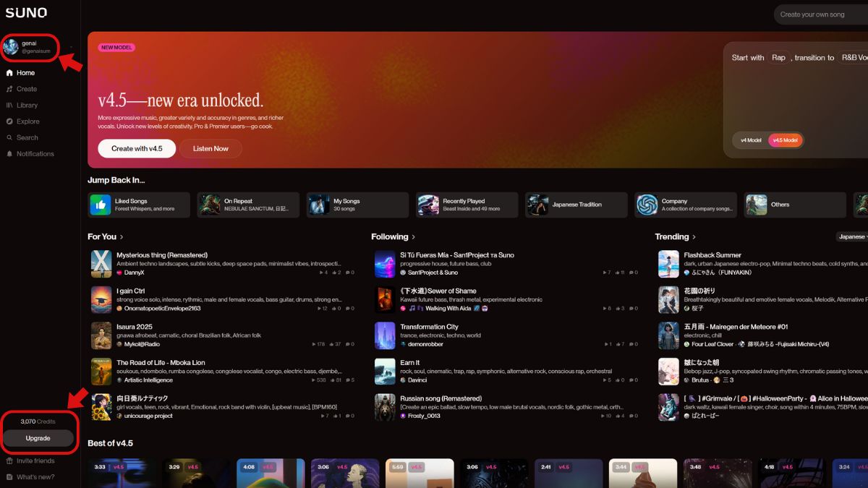
Task: Play the Earn It cover art
Action: click(385, 372)
